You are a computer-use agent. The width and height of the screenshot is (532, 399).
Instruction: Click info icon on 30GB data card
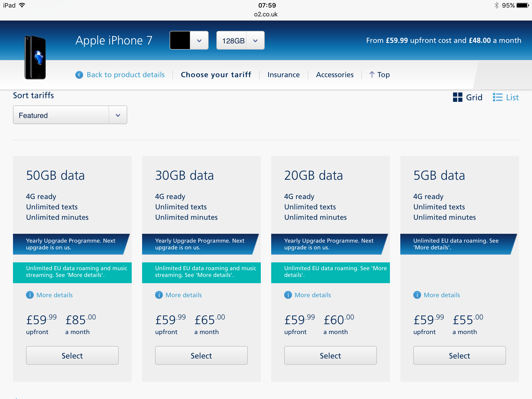point(159,295)
